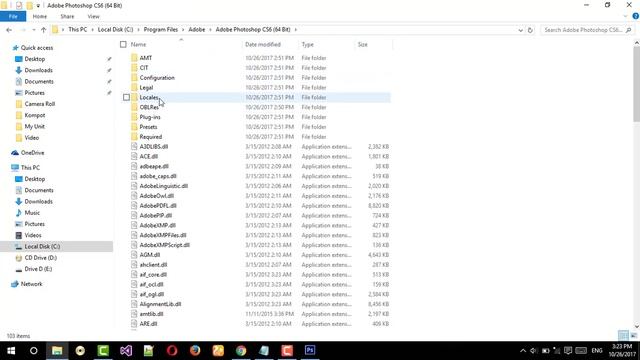Screen dimensions: 640x360
Task: Open the Photoshop icon in the taskbar
Action: click(x=310, y=350)
